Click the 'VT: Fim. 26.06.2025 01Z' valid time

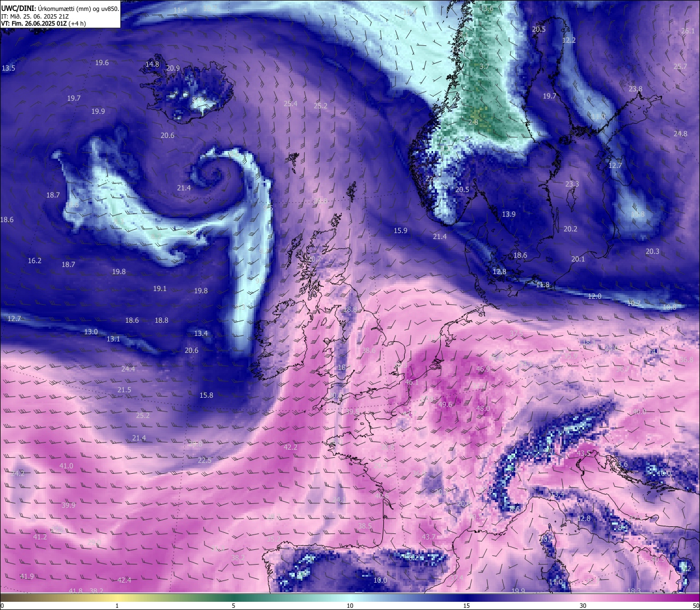pos(34,24)
